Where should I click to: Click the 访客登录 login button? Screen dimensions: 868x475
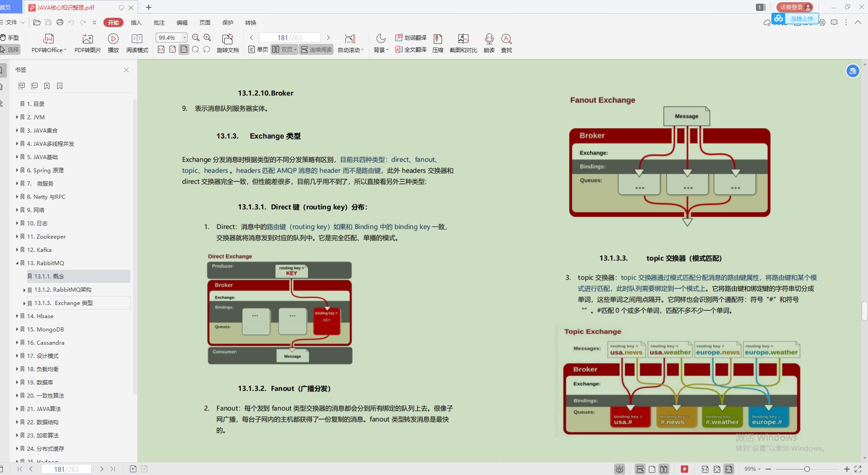pyautogui.click(x=795, y=7)
